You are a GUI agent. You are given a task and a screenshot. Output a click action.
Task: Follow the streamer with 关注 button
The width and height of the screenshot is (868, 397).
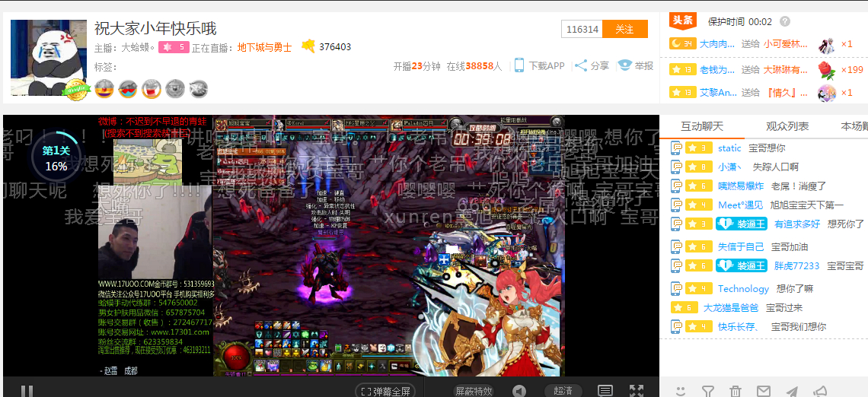[x=624, y=30]
